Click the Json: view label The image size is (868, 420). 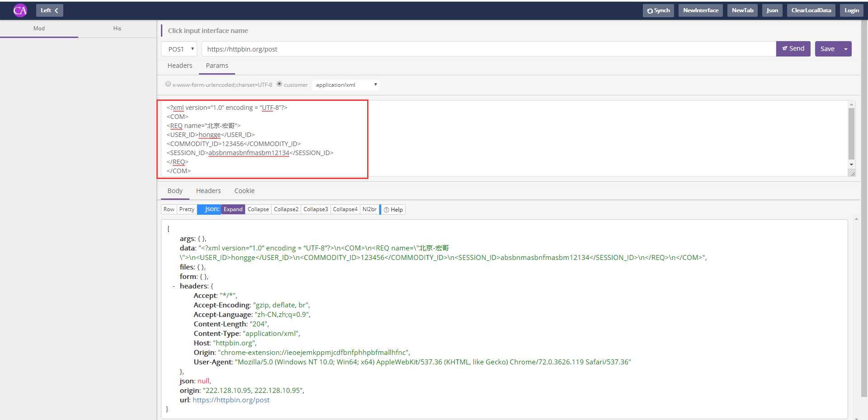tap(209, 209)
